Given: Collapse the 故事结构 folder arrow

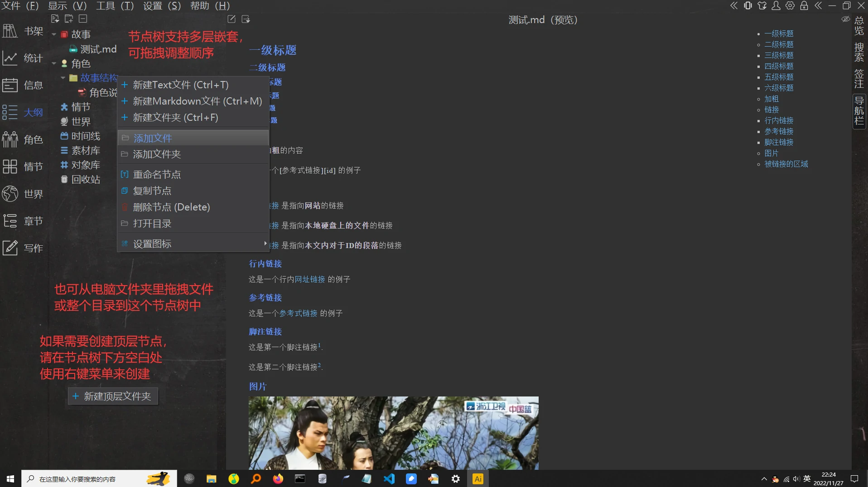Looking at the screenshot, I should (x=63, y=78).
